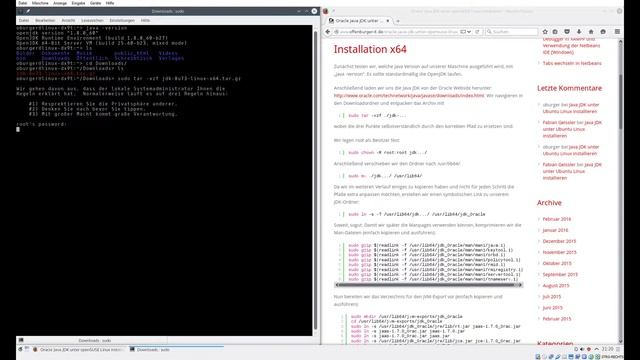Viewport: 640px width, 360px height.
Task: Close the Oracle Java JDK browser tab
Action: point(388,20)
